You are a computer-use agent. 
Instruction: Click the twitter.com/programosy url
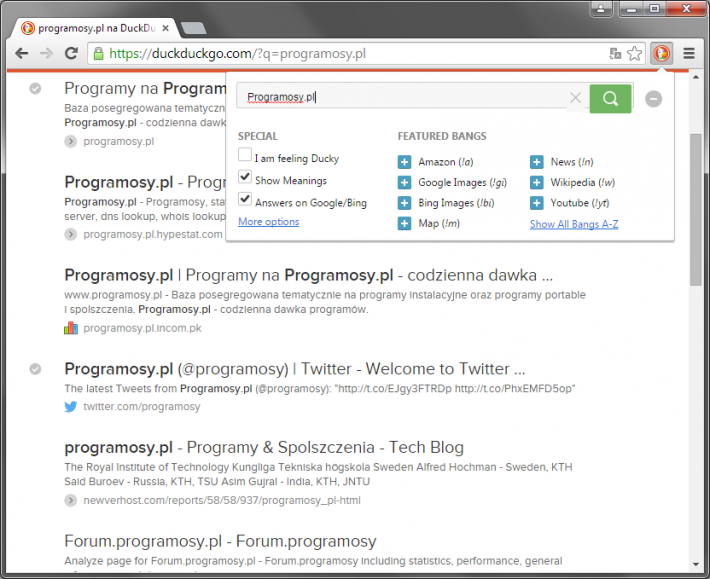[142, 407]
